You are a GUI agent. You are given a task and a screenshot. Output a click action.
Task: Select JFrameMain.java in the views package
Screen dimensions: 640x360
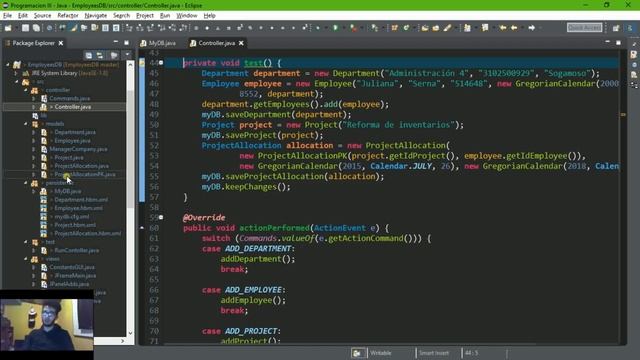coord(75,276)
